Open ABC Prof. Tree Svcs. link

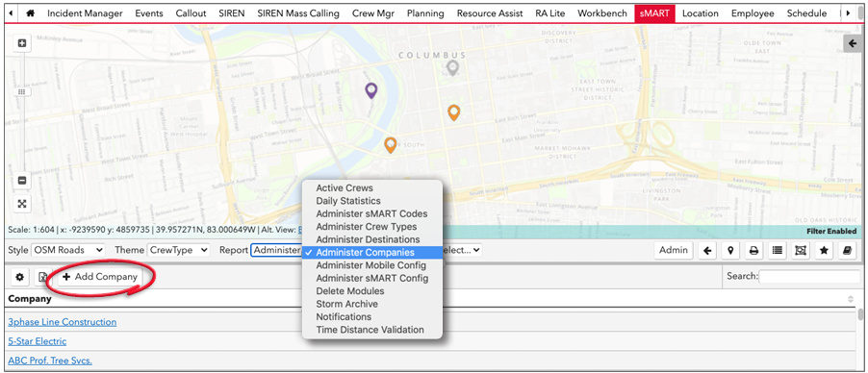pos(50,361)
